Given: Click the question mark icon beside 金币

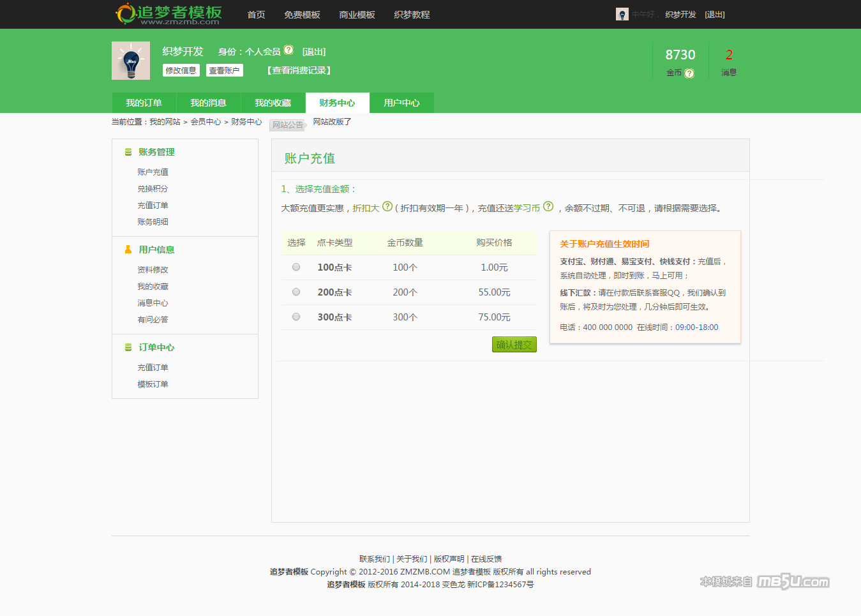Looking at the screenshot, I should pyautogui.click(x=689, y=73).
